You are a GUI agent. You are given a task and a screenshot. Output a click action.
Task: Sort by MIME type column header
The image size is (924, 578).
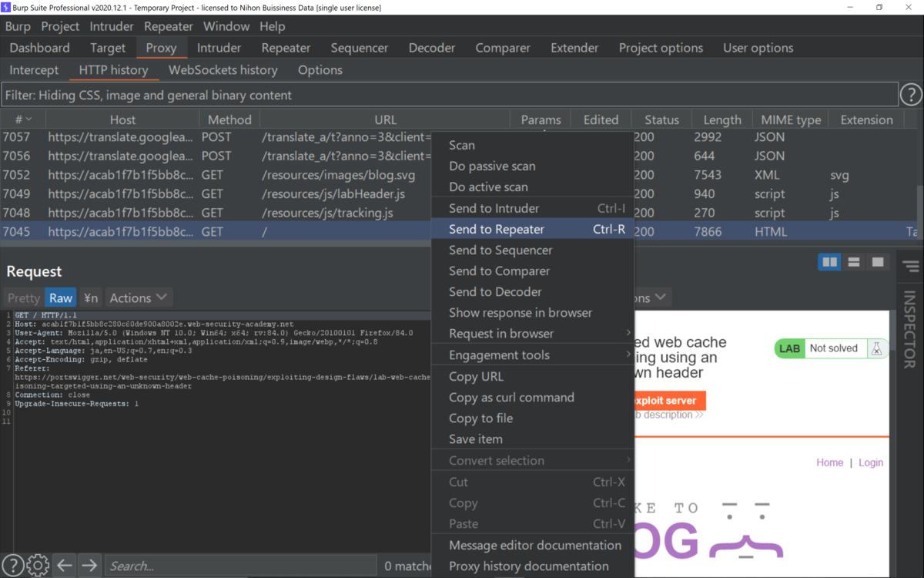pos(791,119)
